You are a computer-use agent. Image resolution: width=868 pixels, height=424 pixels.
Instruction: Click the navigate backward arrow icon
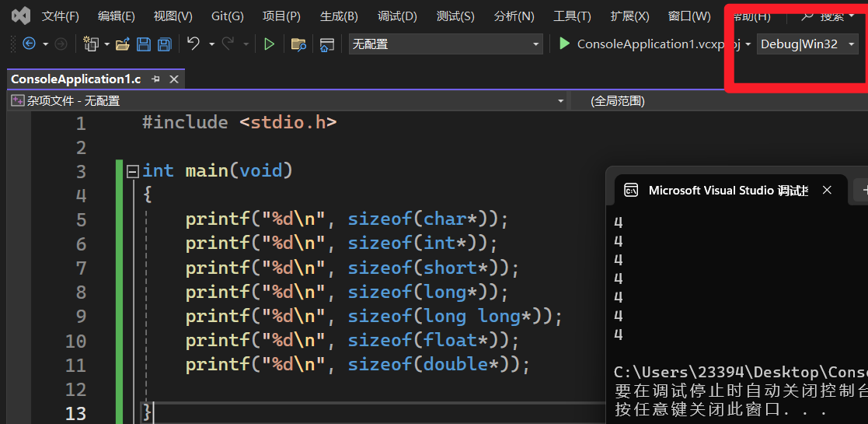pyautogui.click(x=29, y=44)
